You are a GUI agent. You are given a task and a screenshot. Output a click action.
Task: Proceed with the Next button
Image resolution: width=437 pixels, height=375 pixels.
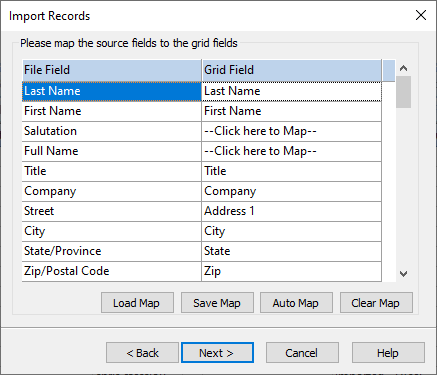tap(217, 352)
